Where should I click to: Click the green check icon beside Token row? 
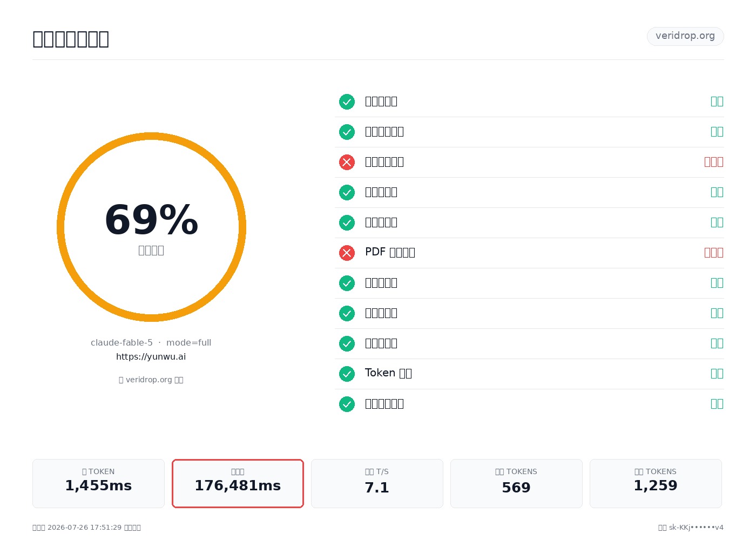pos(347,374)
